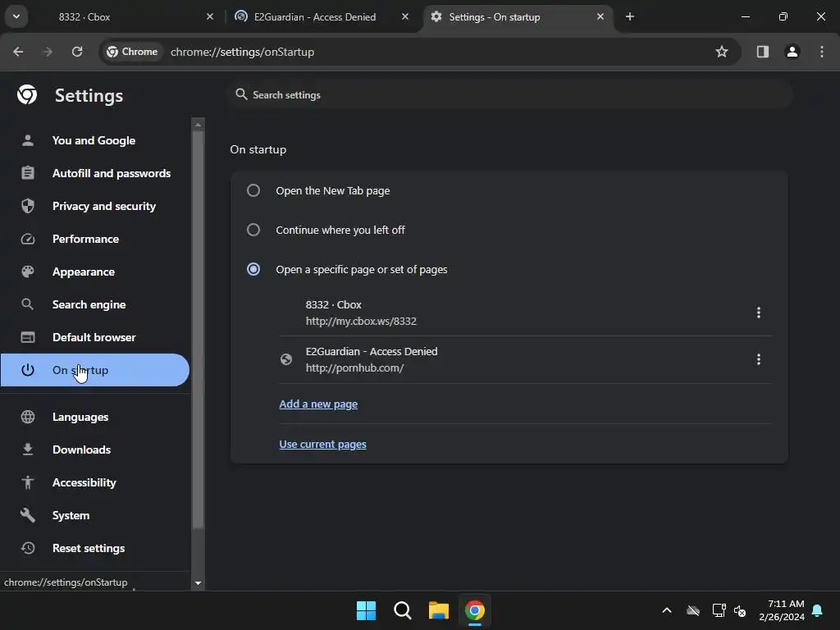The width and height of the screenshot is (840, 630).
Task: Click Chrome icon in the taskbar
Action: point(475,610)
